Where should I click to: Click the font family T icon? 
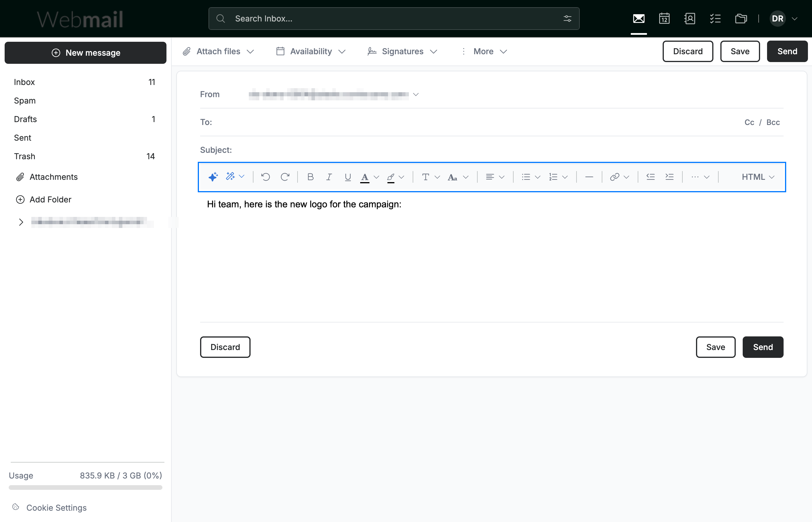click(426, 177)
